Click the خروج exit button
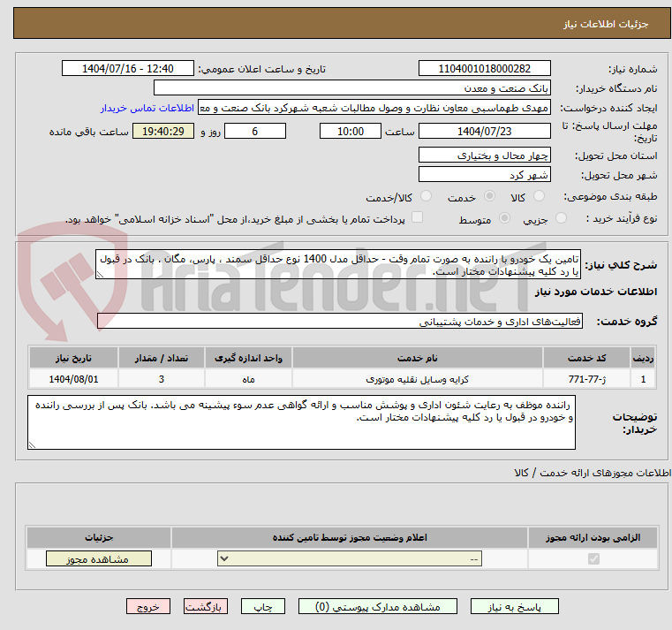Screen dimensions: 672x630 [x=147, y=607]
